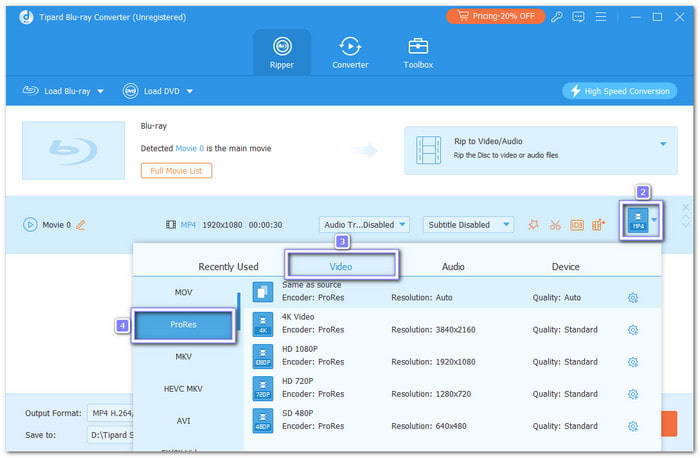Expand the Audio Track Disabled dropdown
The height and width of the screenshot is (458, 700).
365,225
